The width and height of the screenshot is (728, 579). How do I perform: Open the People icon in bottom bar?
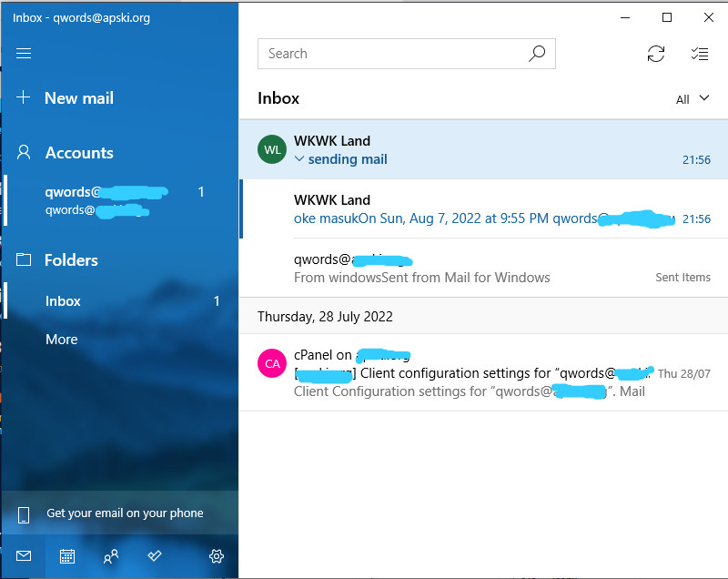[x=111, y=556]
